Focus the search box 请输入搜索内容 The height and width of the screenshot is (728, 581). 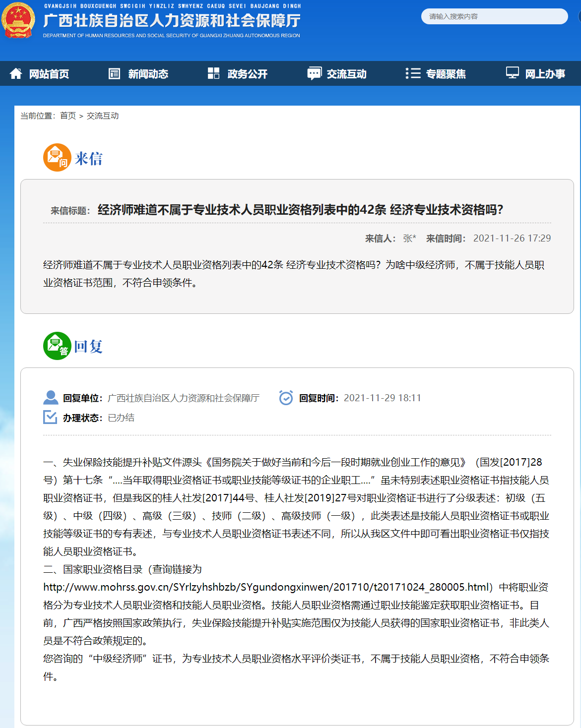click(x=494, y=16)
